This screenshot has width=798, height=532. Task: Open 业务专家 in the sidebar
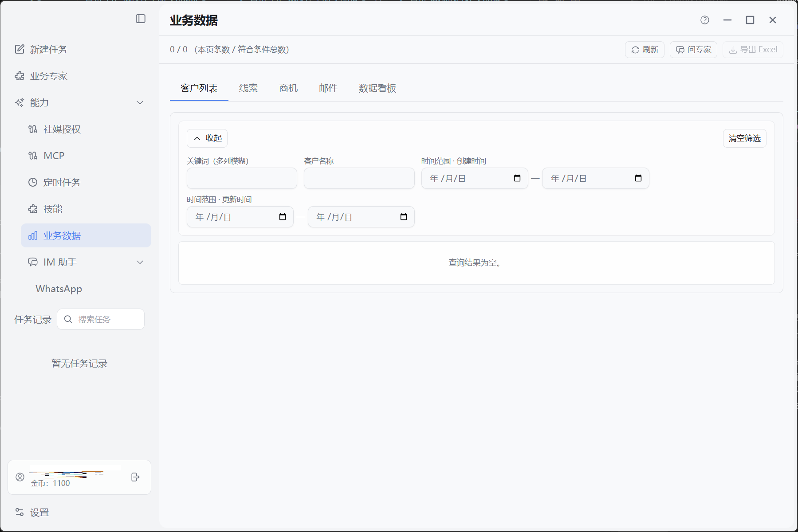(48, 76)
